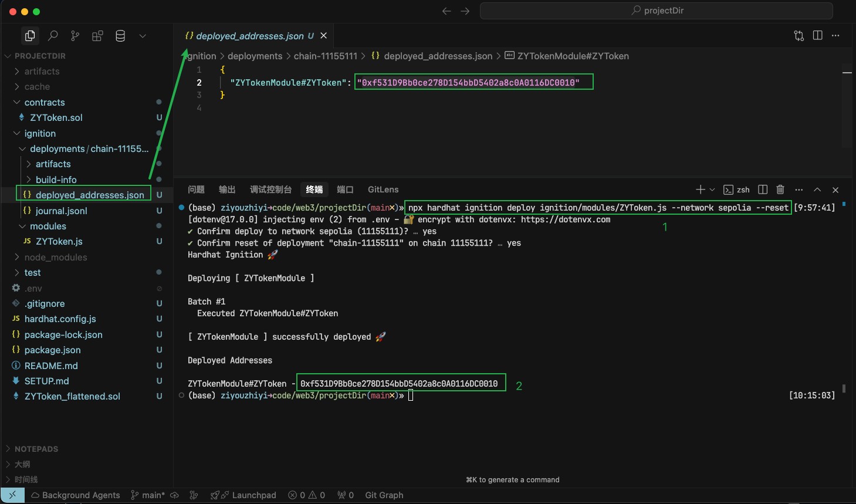856x504 pixels.
Task: Open the .env file
Action: pyautogui.click(x=33, y=288)
